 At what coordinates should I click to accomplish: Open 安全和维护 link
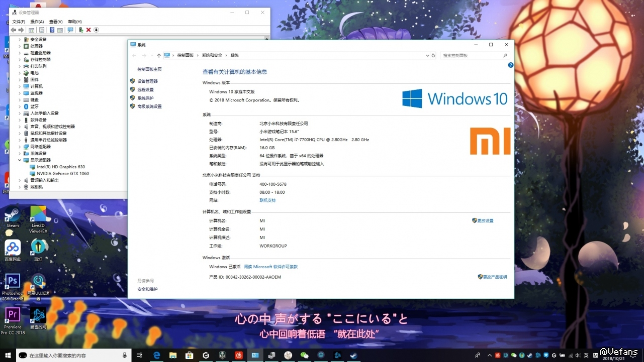147,289
